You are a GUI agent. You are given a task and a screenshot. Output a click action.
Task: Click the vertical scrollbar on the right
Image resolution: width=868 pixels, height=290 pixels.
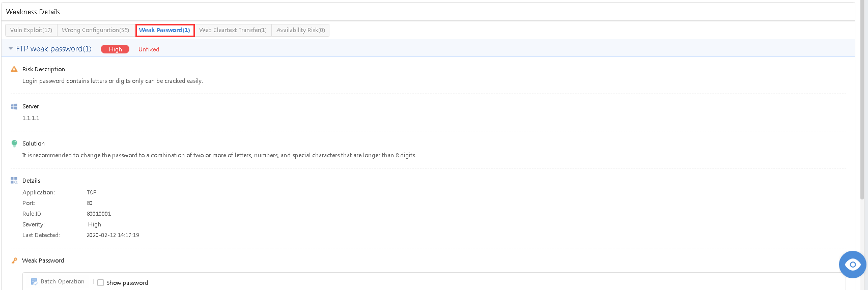pyautogui.click(x=861, y=102)
